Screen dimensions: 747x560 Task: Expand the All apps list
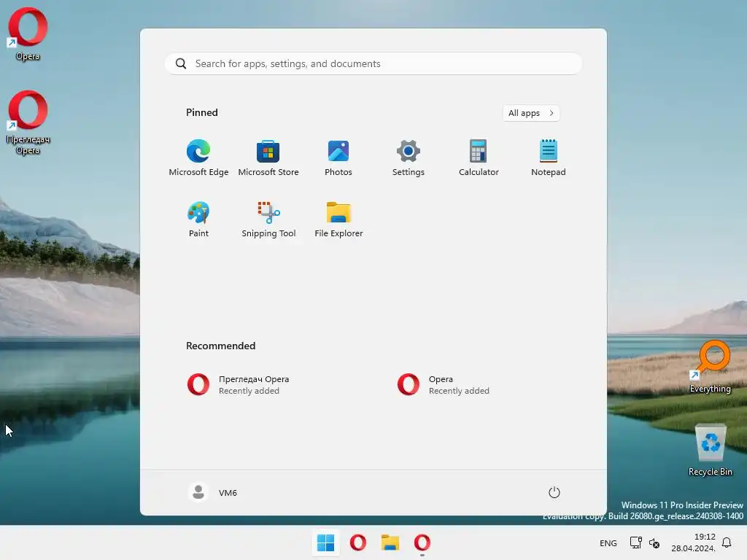(531, 113)
